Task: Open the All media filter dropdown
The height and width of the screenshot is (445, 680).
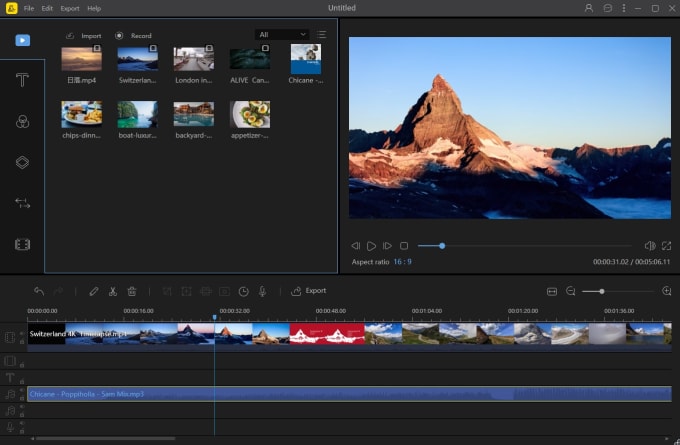Action: click(x=282, y=35)
